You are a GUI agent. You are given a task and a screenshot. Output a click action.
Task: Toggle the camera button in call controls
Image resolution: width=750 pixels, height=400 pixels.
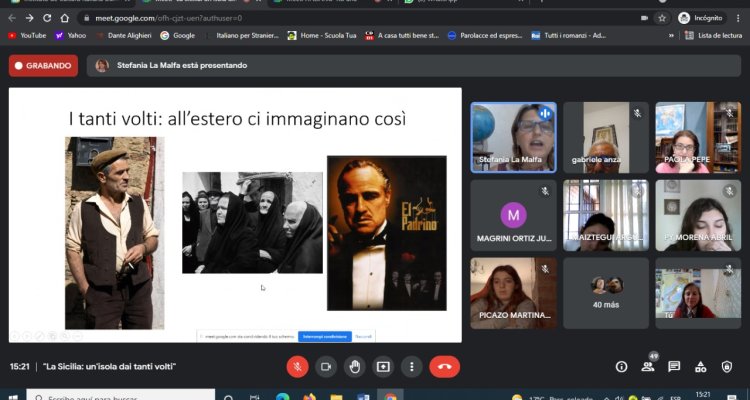click(x=326, y=367)
